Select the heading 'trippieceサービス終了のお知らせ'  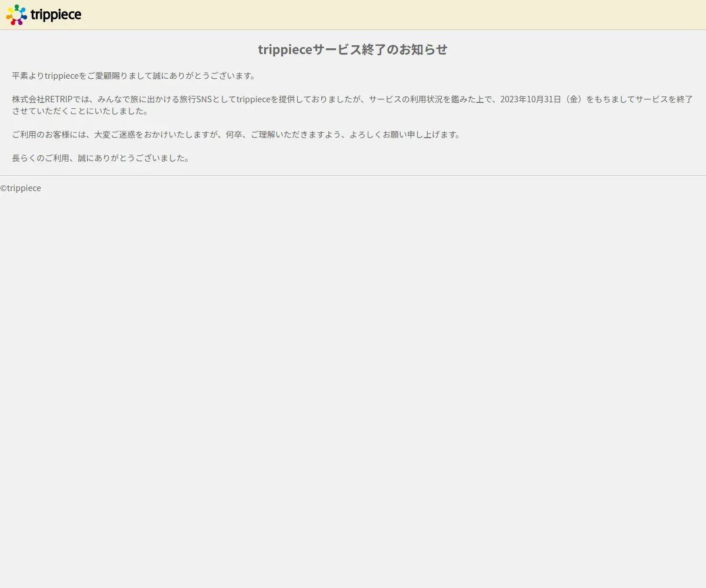353,49
